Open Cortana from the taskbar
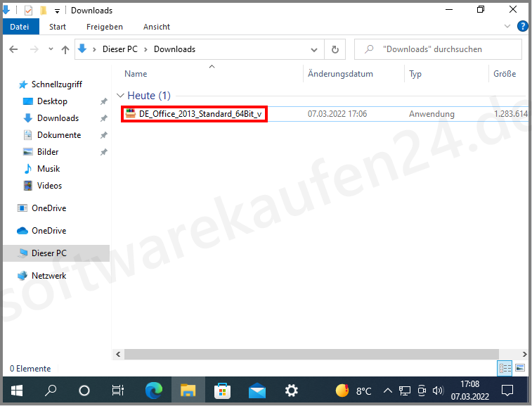 click(x=84, y=391)
